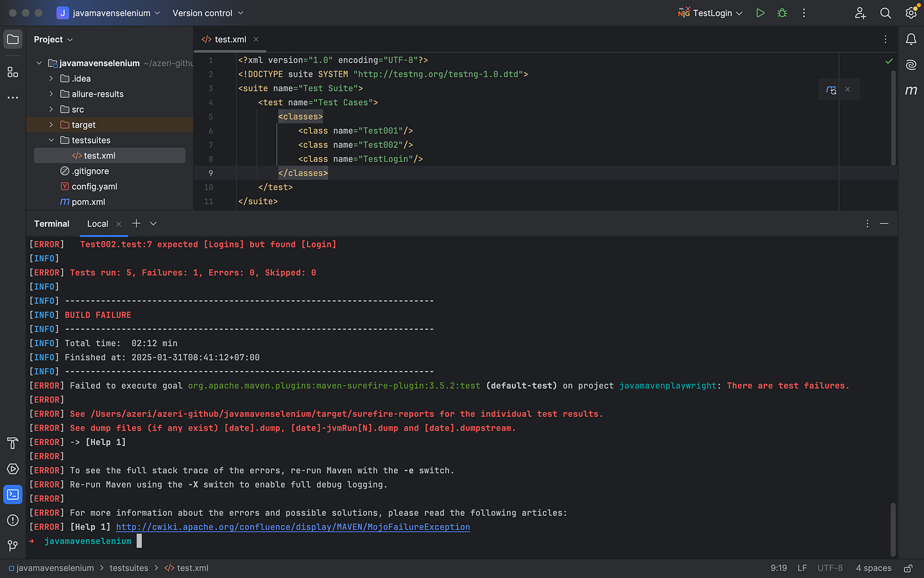
Task: Collapse the testsuites folder arrow
Action: [x=51, y=140]
